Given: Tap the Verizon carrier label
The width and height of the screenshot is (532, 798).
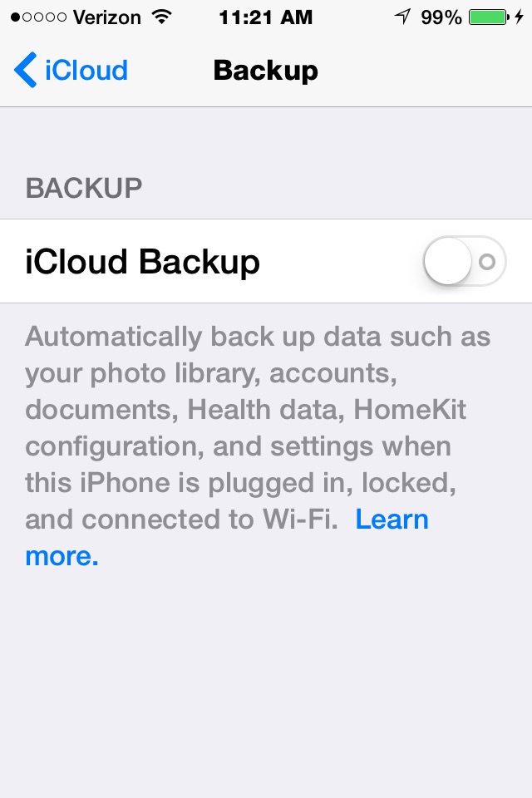Looking at the screenshot, I should point(107,17).
